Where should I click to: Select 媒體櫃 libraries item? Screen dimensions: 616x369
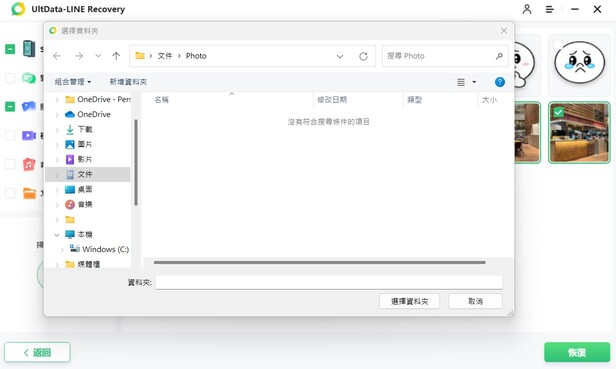tap(83, 264)
